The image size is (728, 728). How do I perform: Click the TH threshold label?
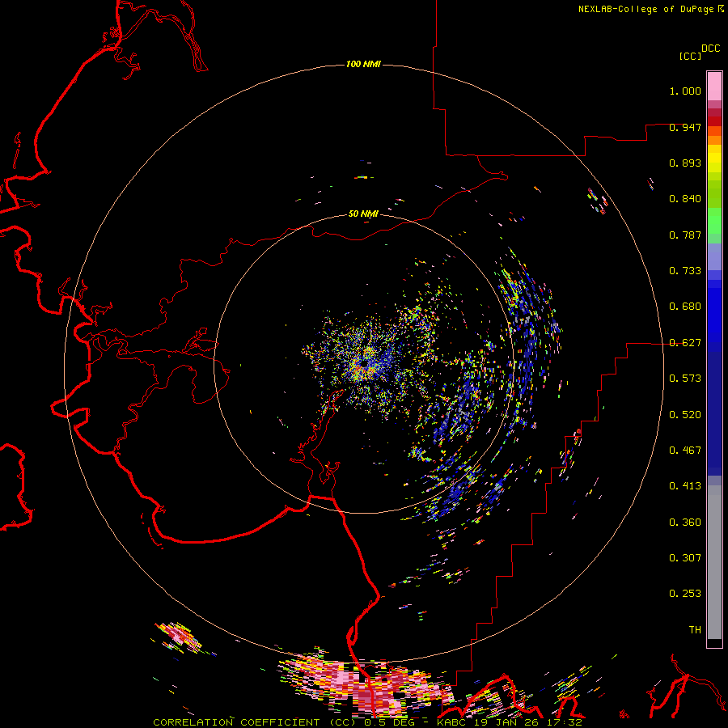[695, 630]
